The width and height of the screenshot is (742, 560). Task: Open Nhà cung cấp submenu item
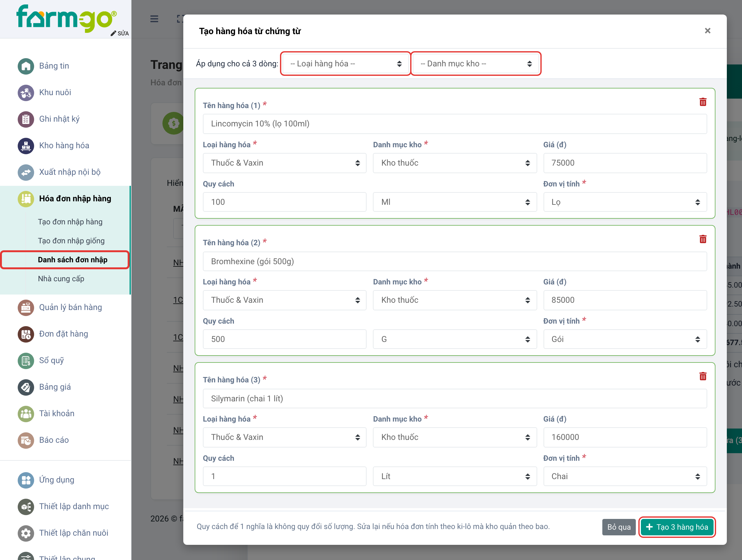(x=61, y=279)
